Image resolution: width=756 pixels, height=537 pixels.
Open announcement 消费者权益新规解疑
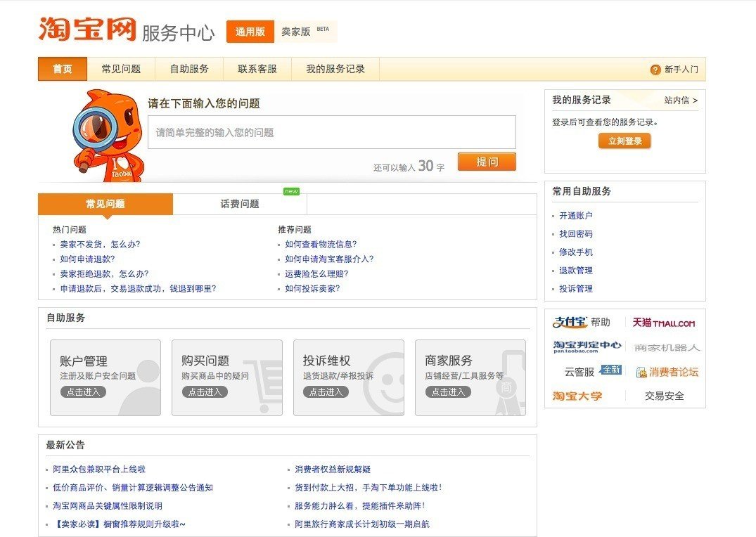click(333, 469)
